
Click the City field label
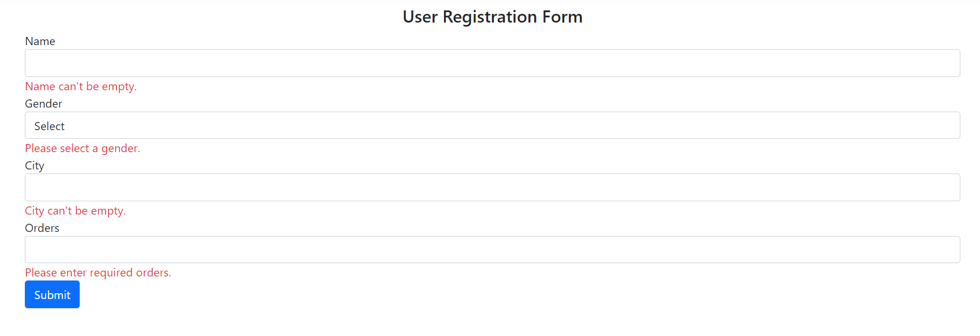tap(35, 166)
